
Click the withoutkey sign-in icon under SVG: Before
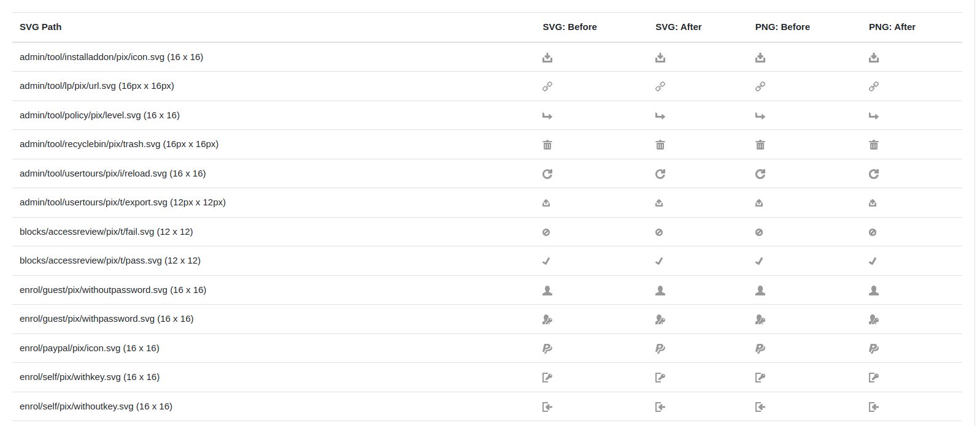click(x=547, y=407)
